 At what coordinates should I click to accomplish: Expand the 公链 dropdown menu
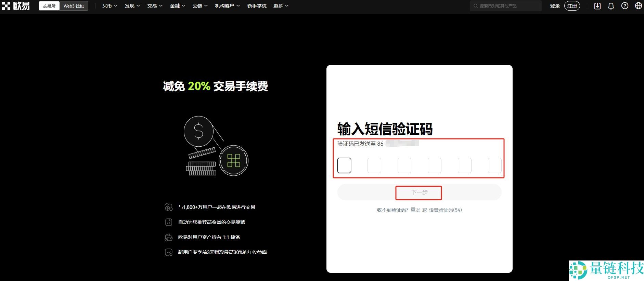coord(200,6)
